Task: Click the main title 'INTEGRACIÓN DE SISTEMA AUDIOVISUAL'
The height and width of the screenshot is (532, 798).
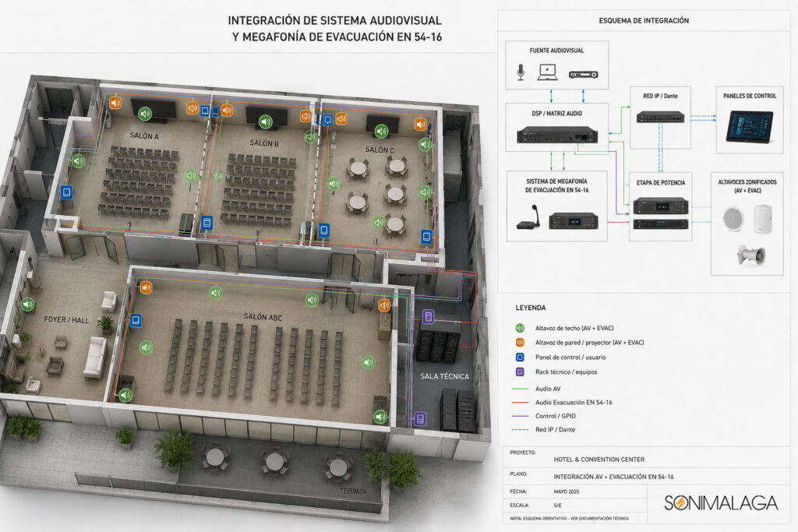Action: coord(334,20)
